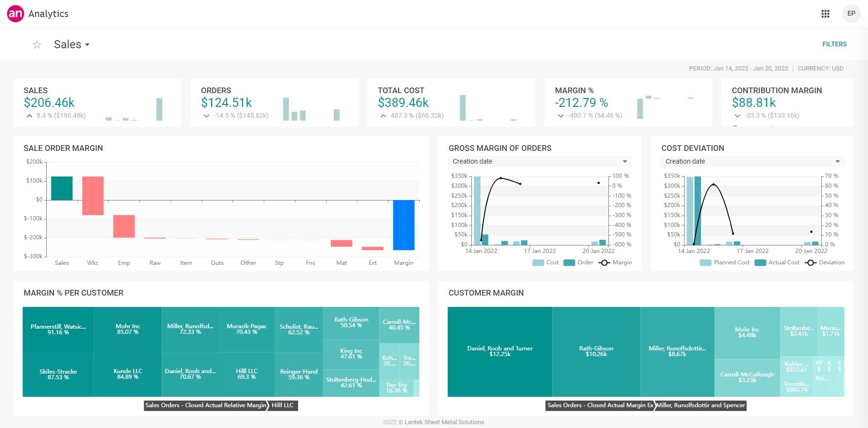868x428 pixels.
Task: Click the Sales trend up arrow icon
Action: pyautogui.click(x=29, y=115)
